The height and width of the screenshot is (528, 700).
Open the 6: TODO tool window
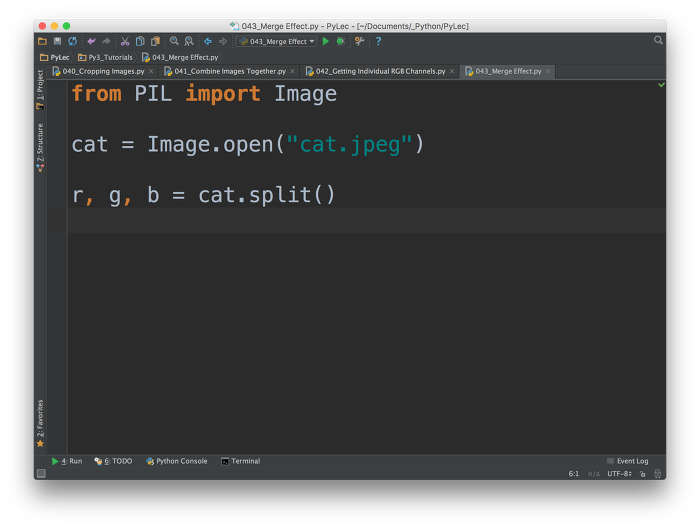coord(113,461)
